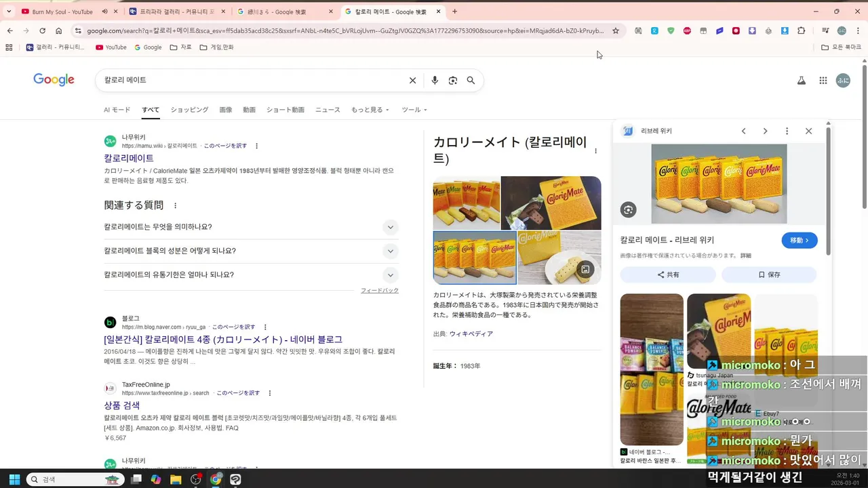Switch to ショート動画 search tab
This screenshot has height=488, width=868.
click(285, 110)
